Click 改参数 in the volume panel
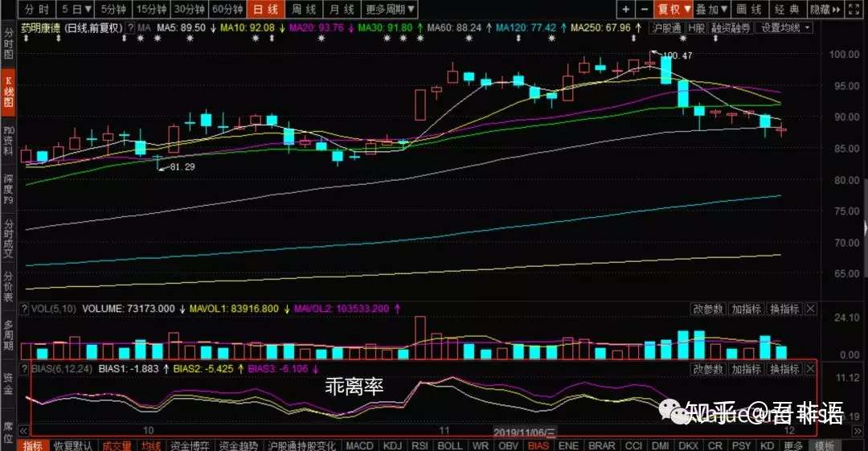This screenshot has width=868, height=451. 708,309
